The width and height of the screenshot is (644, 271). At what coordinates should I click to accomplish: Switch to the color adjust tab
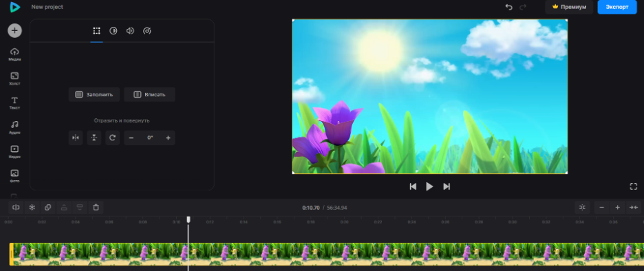(114, 31)
